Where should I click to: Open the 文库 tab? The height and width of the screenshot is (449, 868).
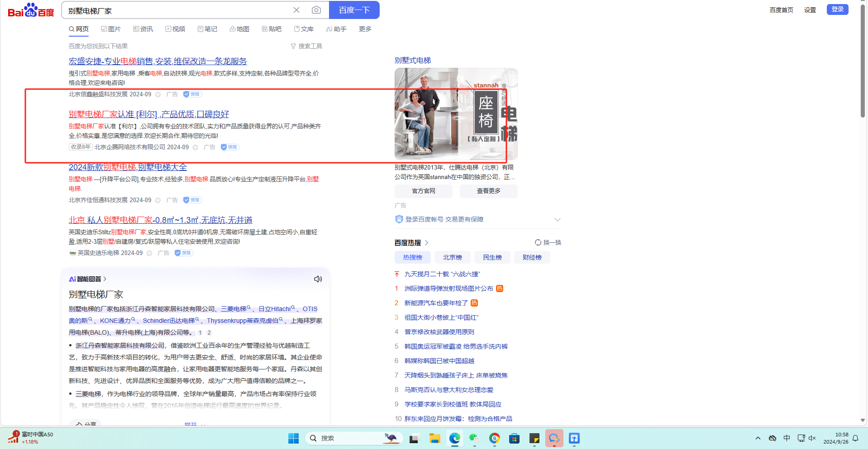(x=304, y=29)
